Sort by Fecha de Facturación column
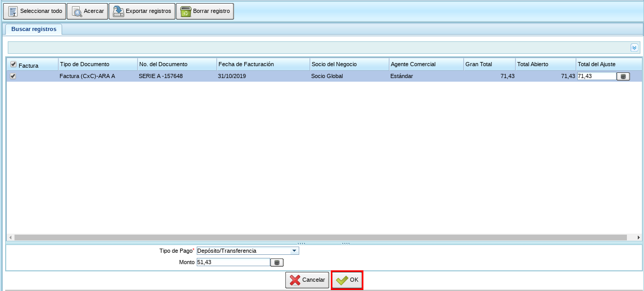The width and height of the screenshot is (644, 291). click(x=263, y=64)
